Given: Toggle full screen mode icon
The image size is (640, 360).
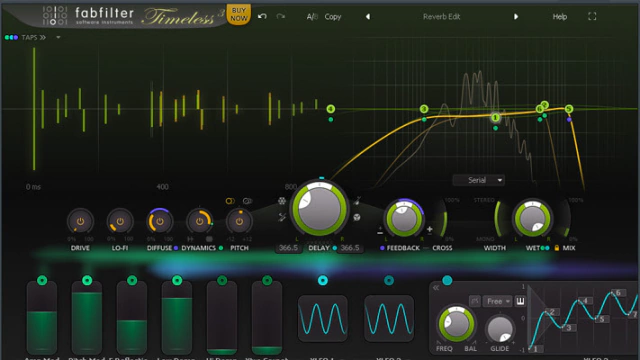Looking at the screenshot, I should click(592, 16).
